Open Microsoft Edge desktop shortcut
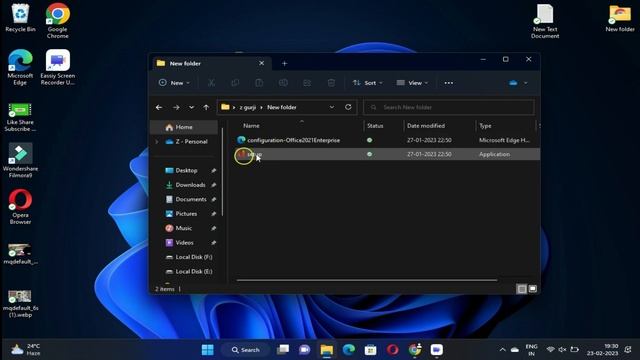640x360 pixels. pos(20,67)
